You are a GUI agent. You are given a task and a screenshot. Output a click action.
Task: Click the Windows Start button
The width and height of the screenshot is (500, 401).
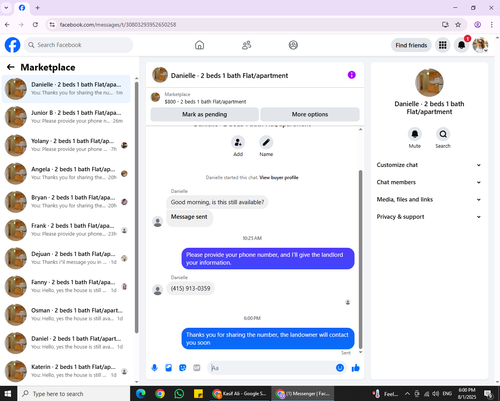7,394
